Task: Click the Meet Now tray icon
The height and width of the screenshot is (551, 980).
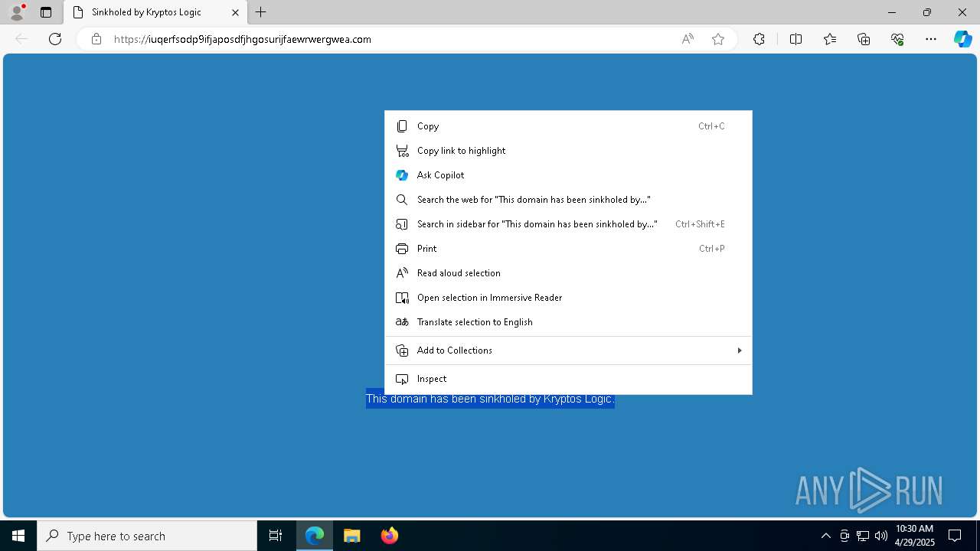Action: pos(844,536)
